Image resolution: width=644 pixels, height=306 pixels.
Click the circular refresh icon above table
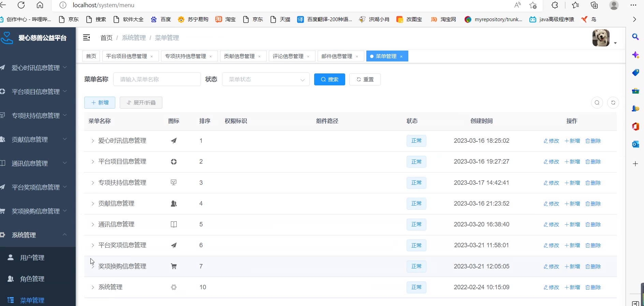(613, 103)
